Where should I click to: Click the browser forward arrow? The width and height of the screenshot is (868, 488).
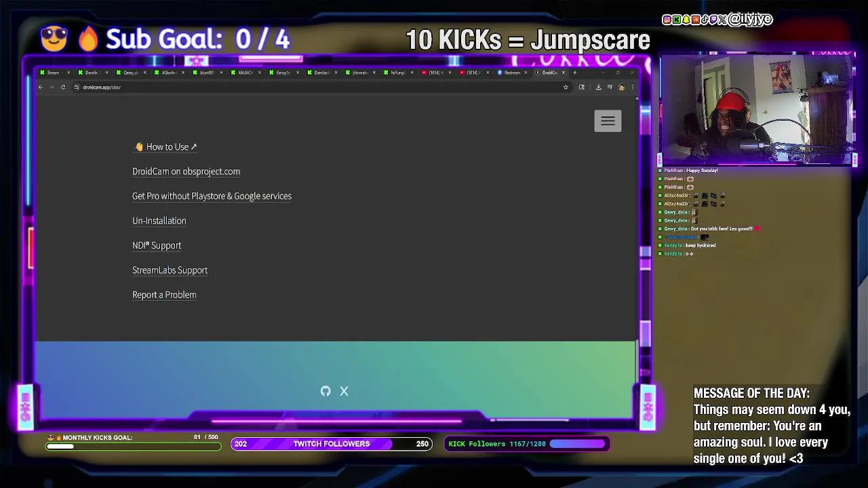[x=52, y=87]
